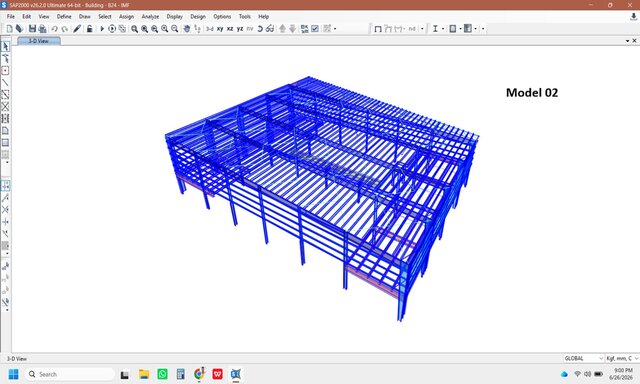
Task: Open a model file with the Open icon
Action: coord(19,29)
